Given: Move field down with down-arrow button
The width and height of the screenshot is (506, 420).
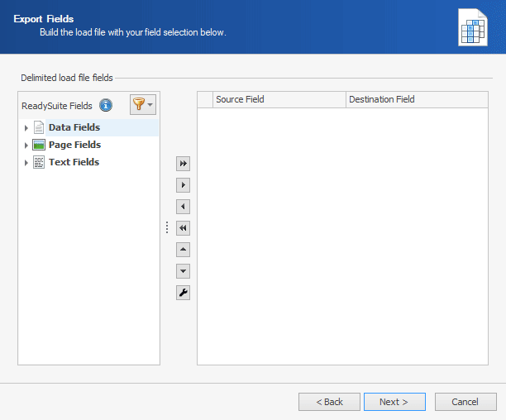Looking at the screenshot, I should point(183,271).
